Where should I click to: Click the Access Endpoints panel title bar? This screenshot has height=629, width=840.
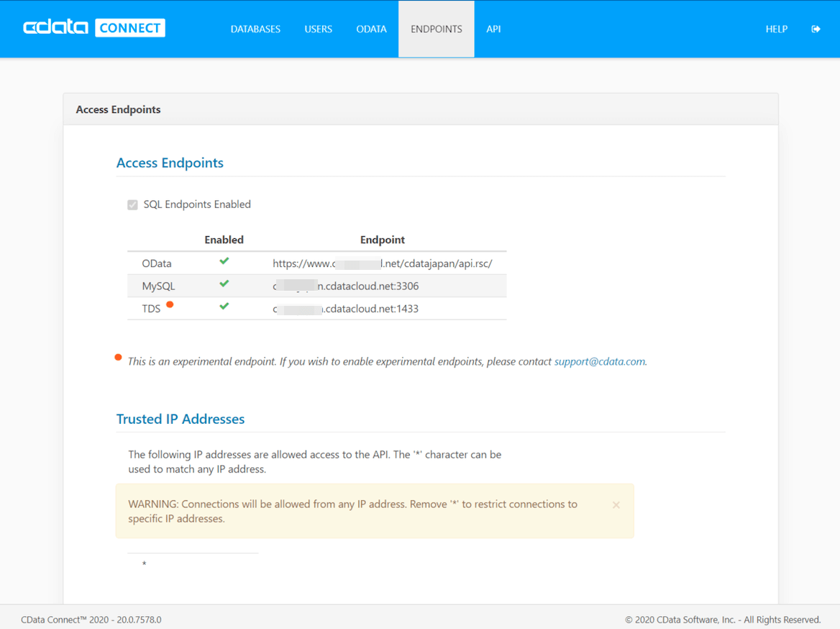(x=421, y=109)
